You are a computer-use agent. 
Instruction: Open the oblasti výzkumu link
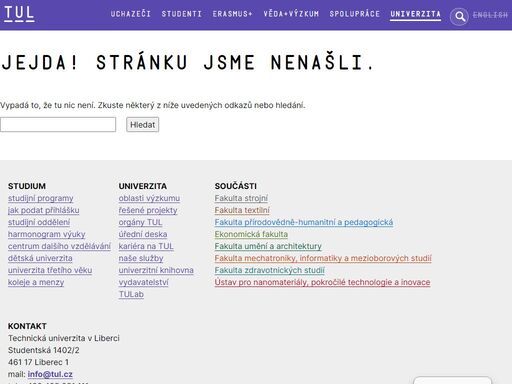pyautogui.click(x=149, y=198)
